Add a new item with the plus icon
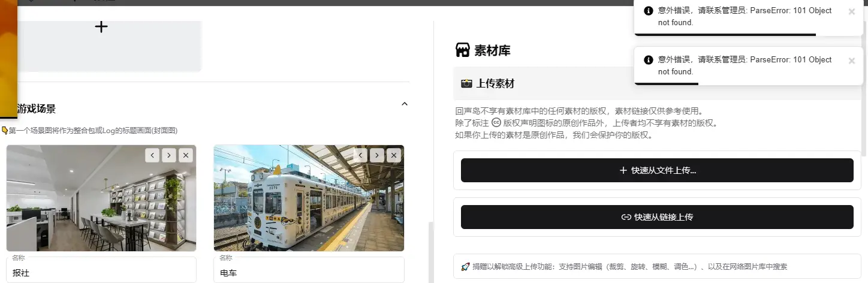Screen dimensions: 868x283 coord(101,27)
